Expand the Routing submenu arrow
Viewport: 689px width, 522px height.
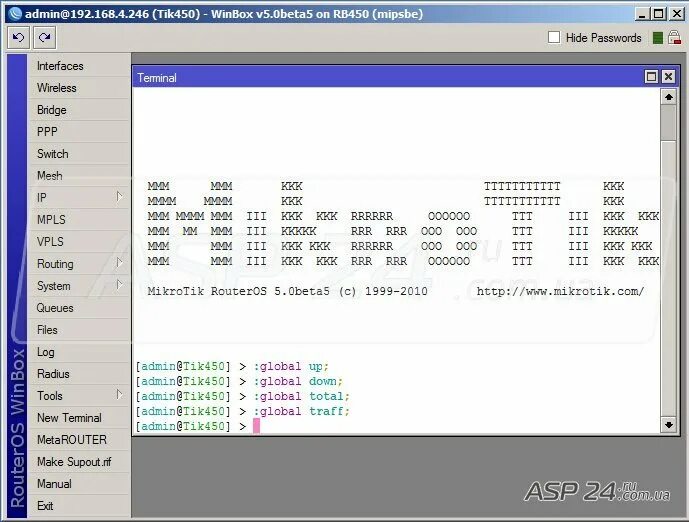(119, 263)
